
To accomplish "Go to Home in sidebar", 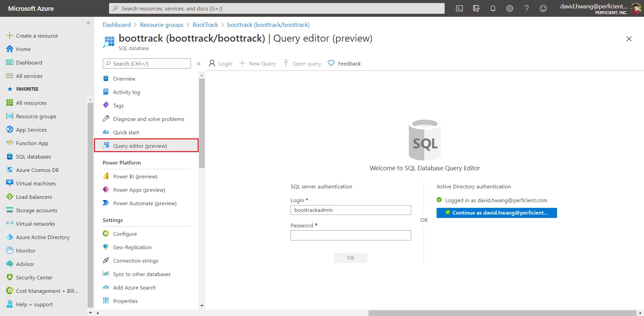I will tap(23, 49).
